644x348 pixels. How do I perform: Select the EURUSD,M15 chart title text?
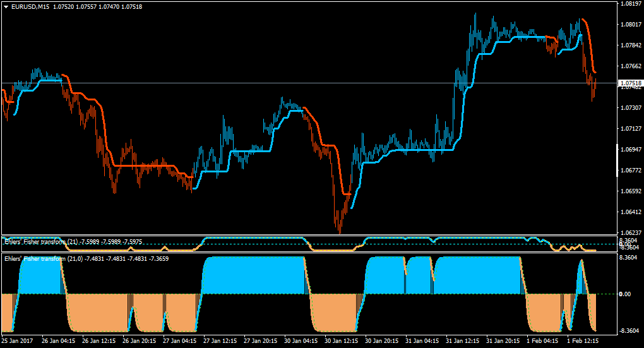(x=30, y=7)
